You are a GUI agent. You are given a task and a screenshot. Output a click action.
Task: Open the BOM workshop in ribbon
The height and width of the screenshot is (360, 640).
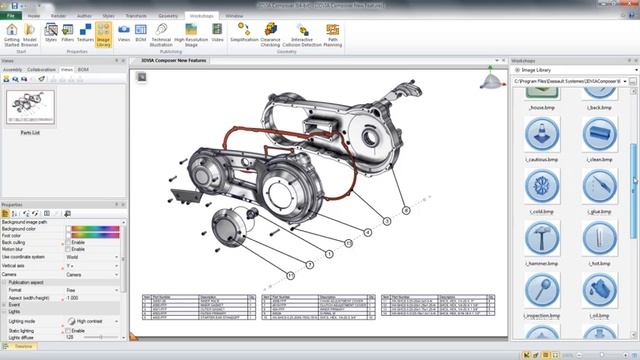[x=140, y=33]
